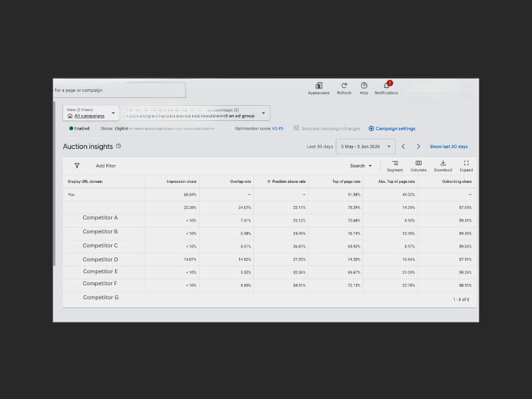Open the Help icon
Screen dimensions: 532x399
364,88
